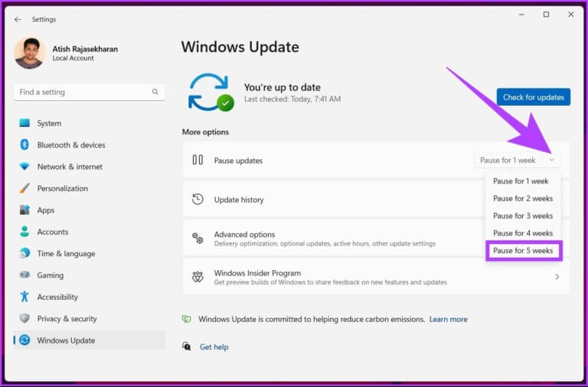
Task: Open the Learn more link
Action: pos(448,319)
